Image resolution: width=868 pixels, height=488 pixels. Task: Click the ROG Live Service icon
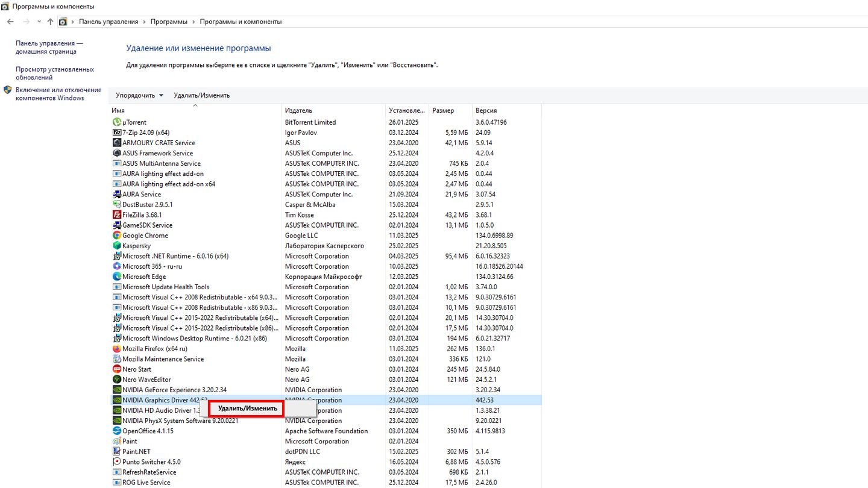pyautogui.click(x=117, y=483)
